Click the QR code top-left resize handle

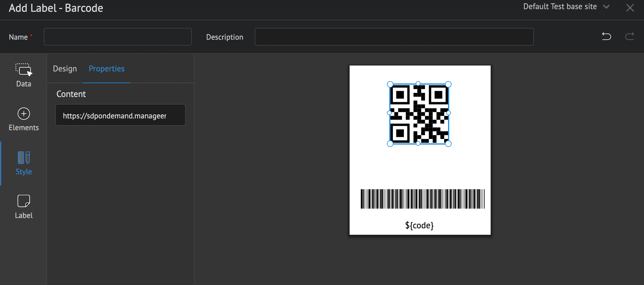[x=390, y=85]
